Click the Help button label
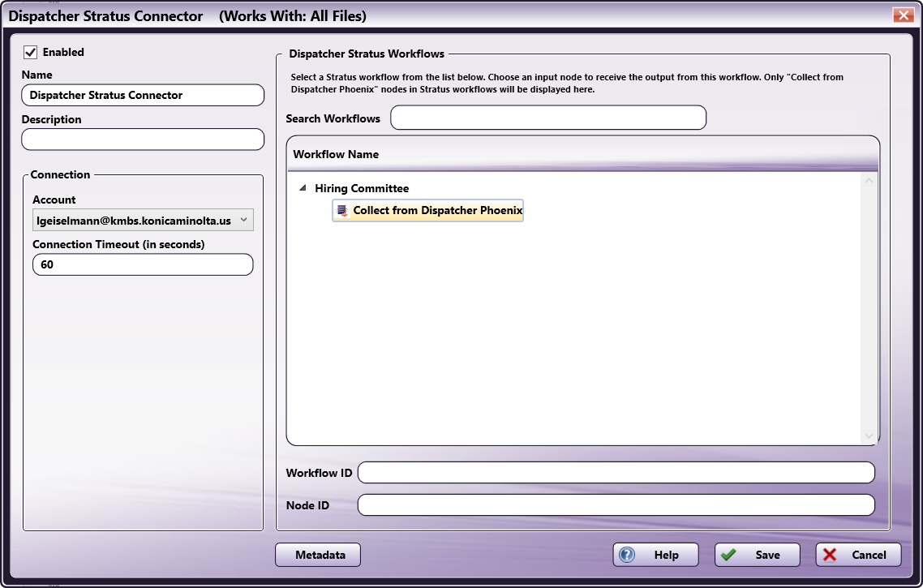 (x=667, y=555)
